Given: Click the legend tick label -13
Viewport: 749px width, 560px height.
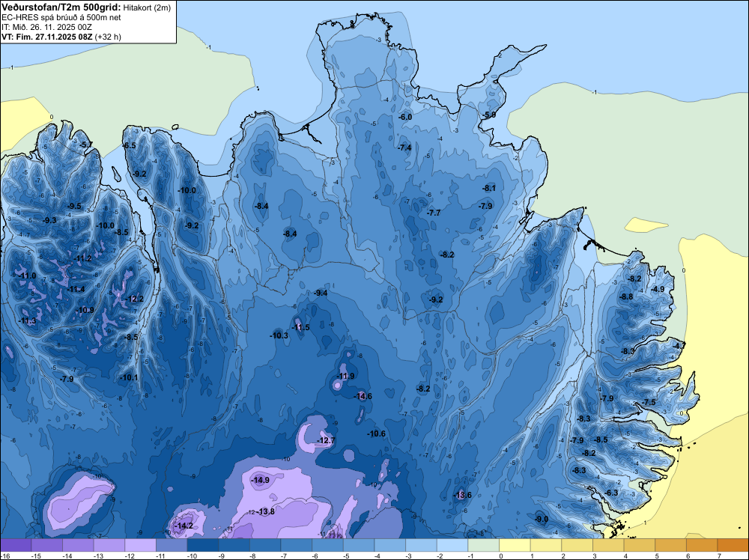Looking at the screenshot, I should click(98, 556).
